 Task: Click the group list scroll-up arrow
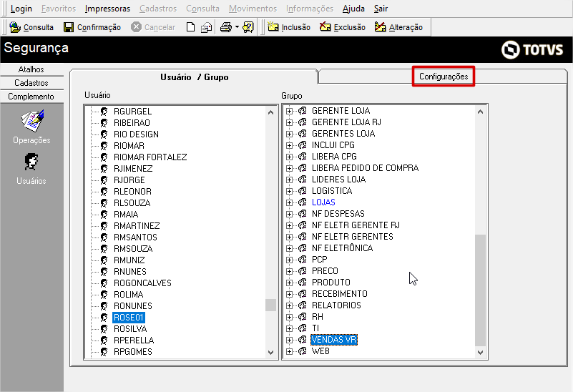pyautogui.click(x=480, y=112)
